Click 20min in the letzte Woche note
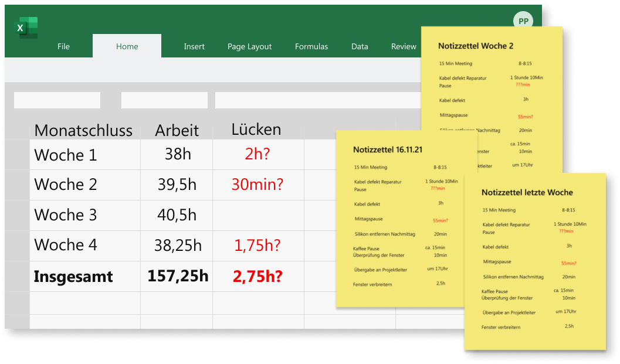 [x=568, y=277]
